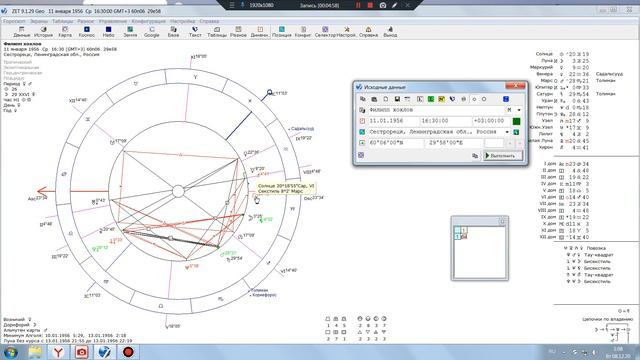Click the Позиция toolbar button
The height and width of the screenshot is (360, 640).
pyautogui.click(x=282, y=32)
